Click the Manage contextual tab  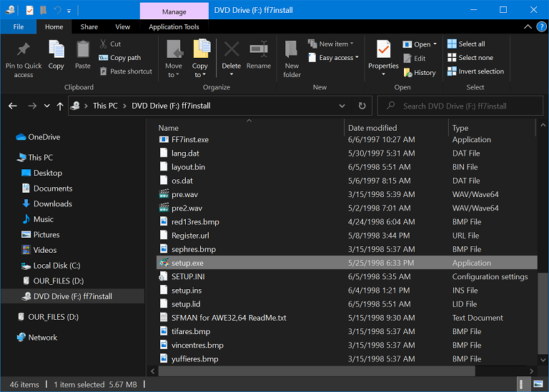point(174,11)
